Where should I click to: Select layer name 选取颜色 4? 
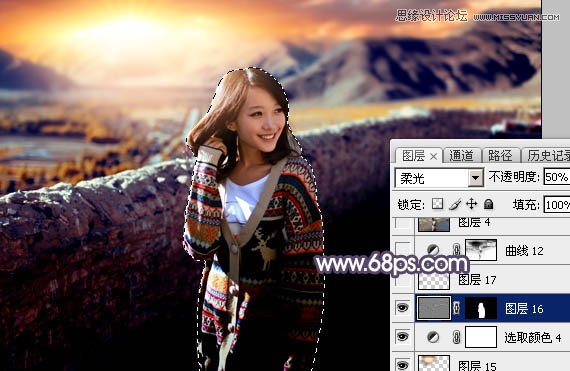tap(533, 338)
